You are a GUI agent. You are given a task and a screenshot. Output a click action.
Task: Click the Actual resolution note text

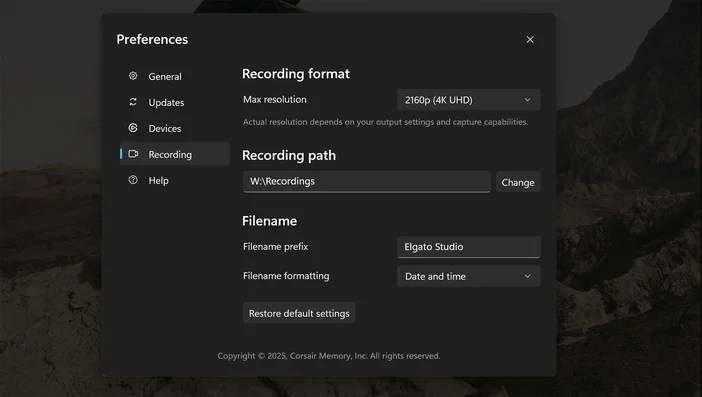click(385, 122)
